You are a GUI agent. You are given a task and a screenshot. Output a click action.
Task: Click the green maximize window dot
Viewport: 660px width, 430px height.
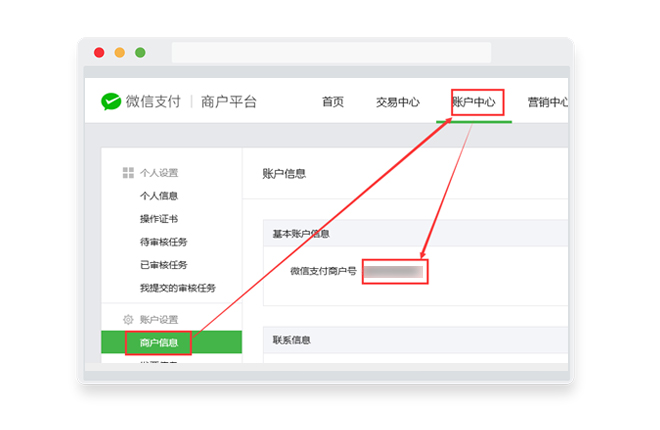coord(140,52)
